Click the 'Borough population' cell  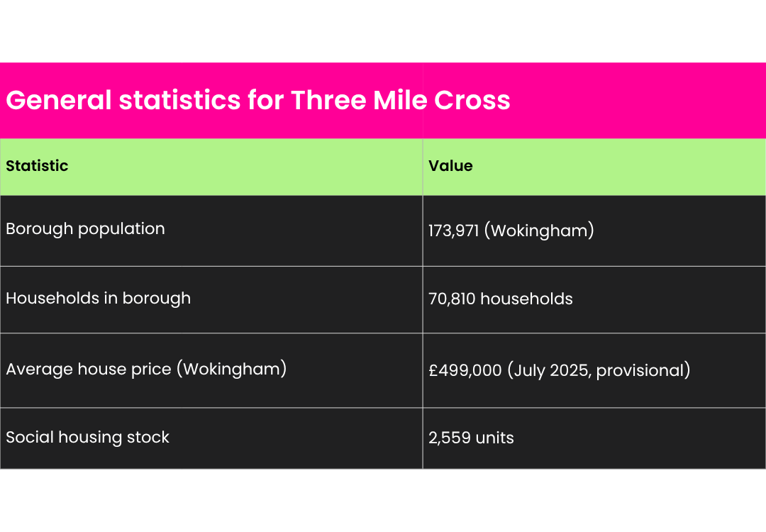85,229
